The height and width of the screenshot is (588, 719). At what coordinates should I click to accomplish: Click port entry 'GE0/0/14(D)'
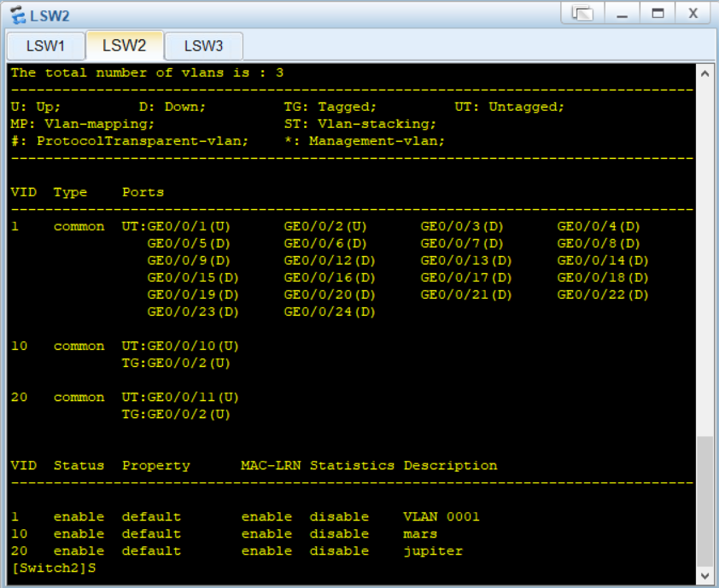pyautogui.click(x=603, y=260)
